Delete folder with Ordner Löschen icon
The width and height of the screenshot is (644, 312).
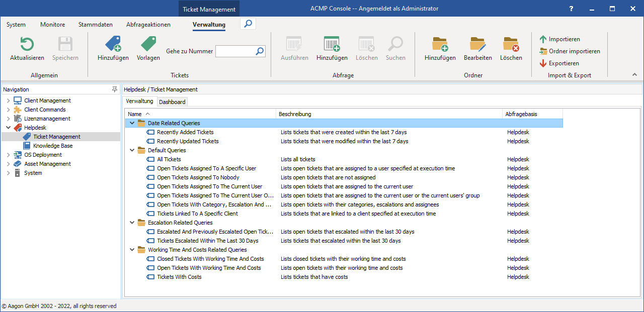coord(511,44)
